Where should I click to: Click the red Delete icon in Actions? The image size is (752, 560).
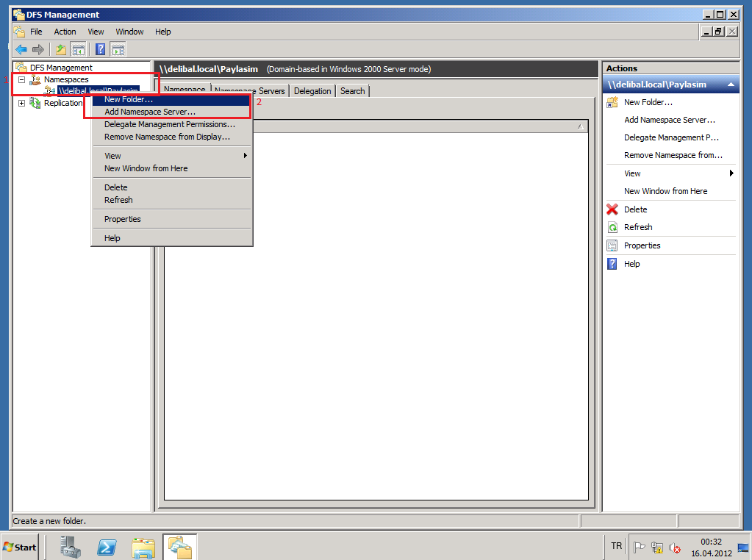[612, 209]
